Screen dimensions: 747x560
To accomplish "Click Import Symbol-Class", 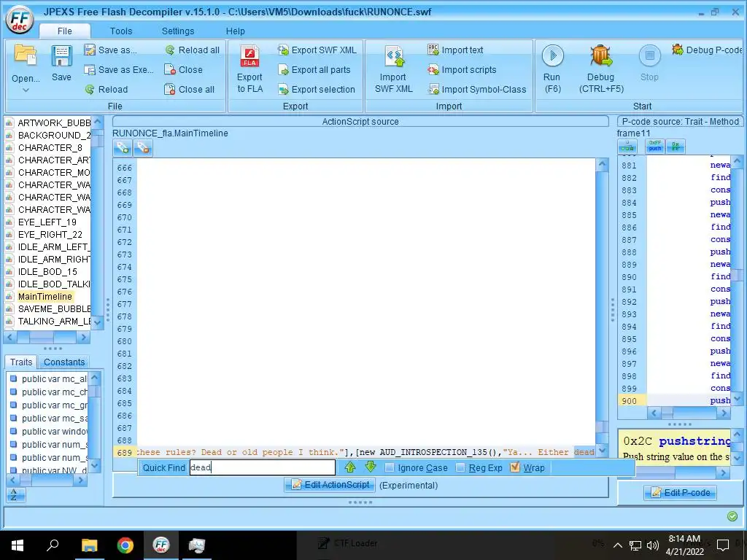I will pyautogui.click(x=477, y=89).
